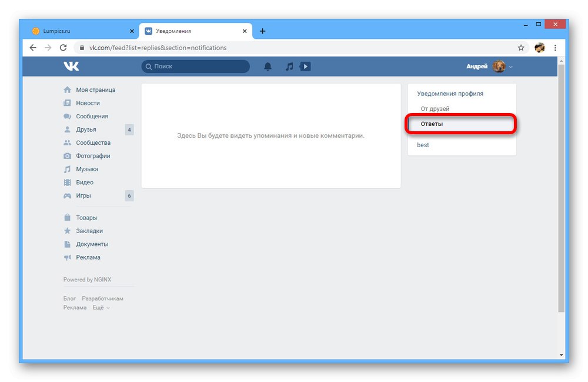This screenshot has width=588, height=382.
Task: Click the Chrome profile avatar icon
Action: pyautogui.click(x=540, y=48)
